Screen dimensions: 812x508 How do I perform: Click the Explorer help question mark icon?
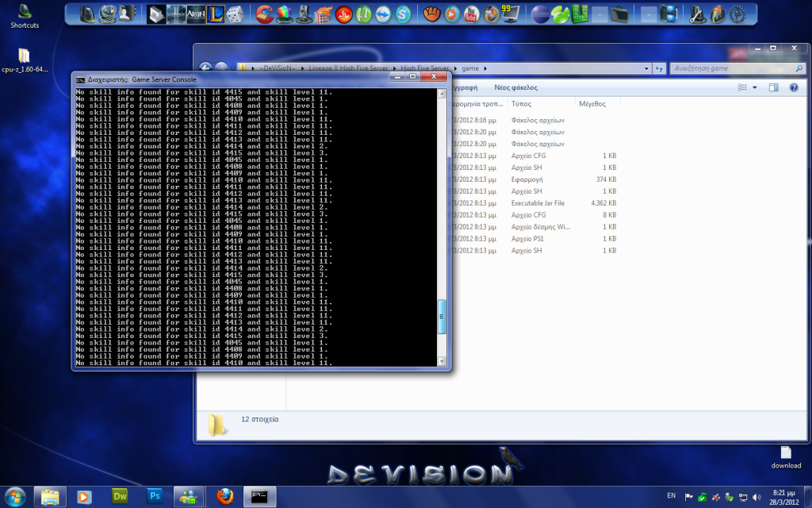793,87
